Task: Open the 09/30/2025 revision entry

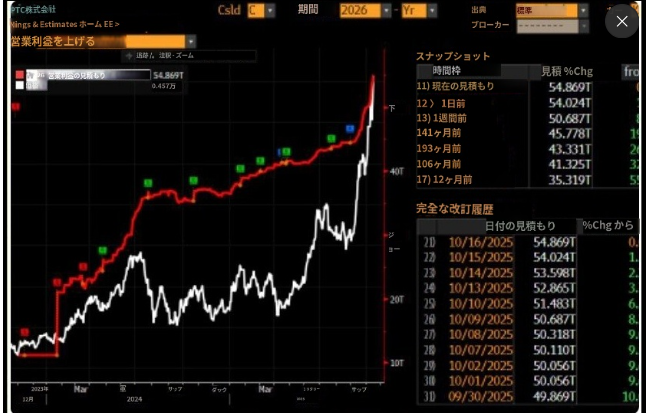Action: 485,395
